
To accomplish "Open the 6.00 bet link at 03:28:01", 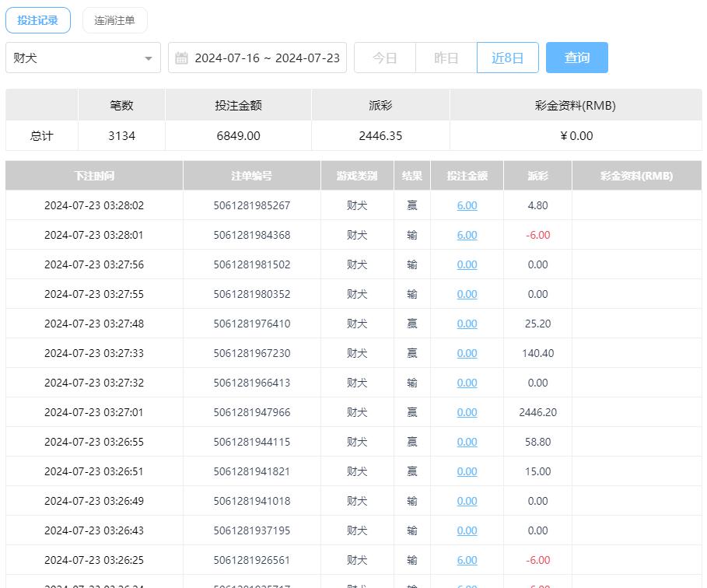I will 467,235.
